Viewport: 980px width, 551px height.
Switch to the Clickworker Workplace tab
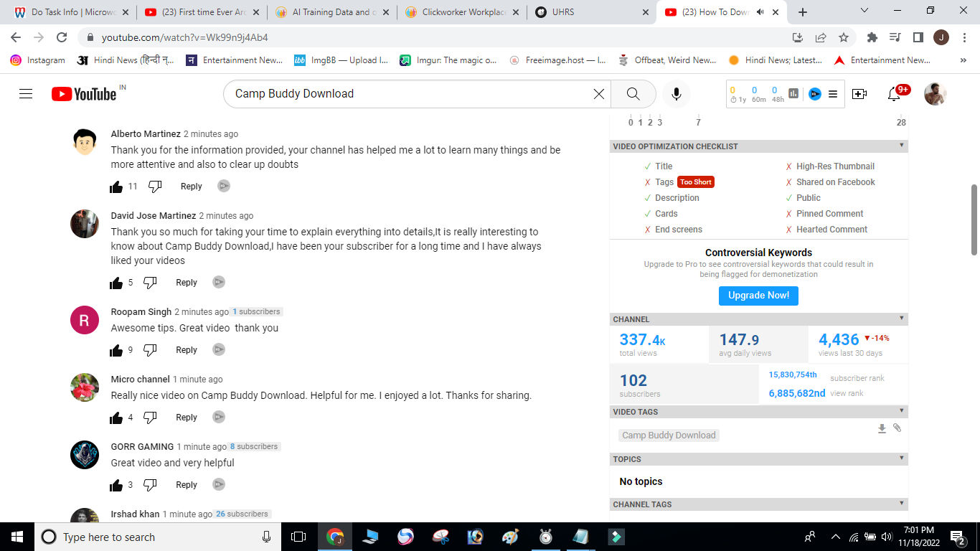tap(461, 12)
